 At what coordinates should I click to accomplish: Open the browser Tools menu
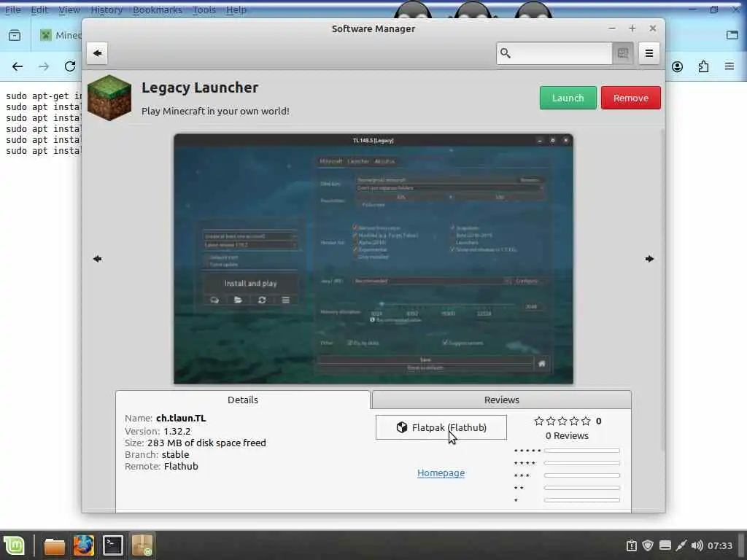pyautogui.click(x=204, y=9)
